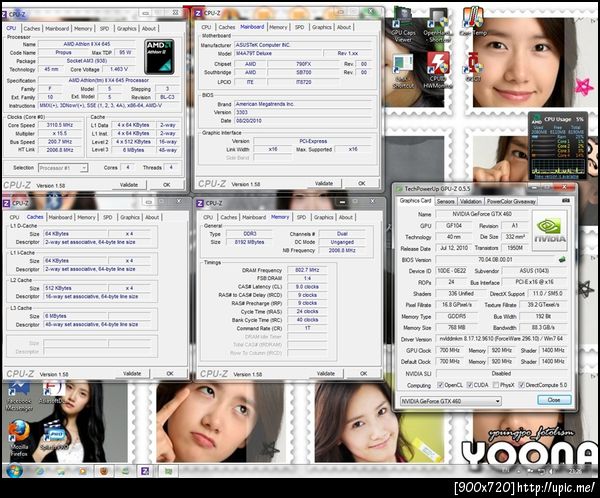
Task: Click OK in CPU-Z Mainboard window
Action: click(x=361, y=183)
